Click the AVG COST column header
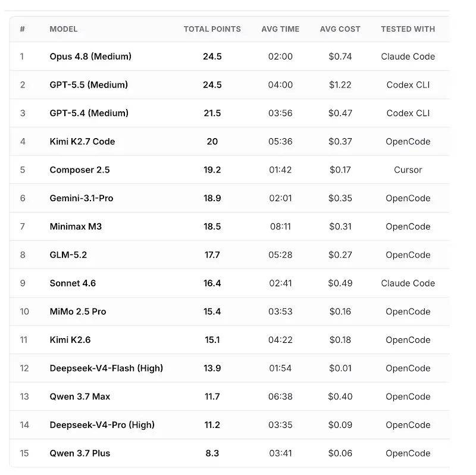476x475 pixels. coord(340,29)
